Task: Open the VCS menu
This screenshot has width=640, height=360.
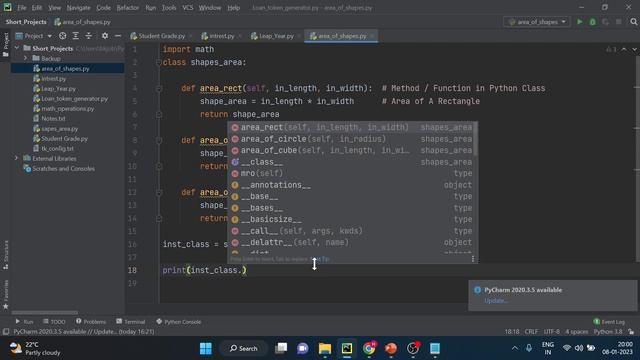Action: point(187,8)
